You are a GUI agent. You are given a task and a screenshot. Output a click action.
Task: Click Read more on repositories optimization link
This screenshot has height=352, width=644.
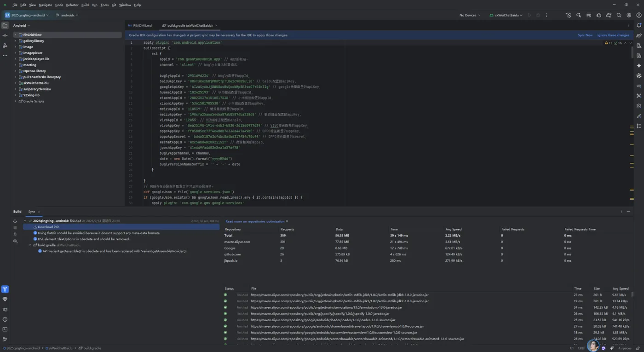pyautogui.click(x=257, y=221)
